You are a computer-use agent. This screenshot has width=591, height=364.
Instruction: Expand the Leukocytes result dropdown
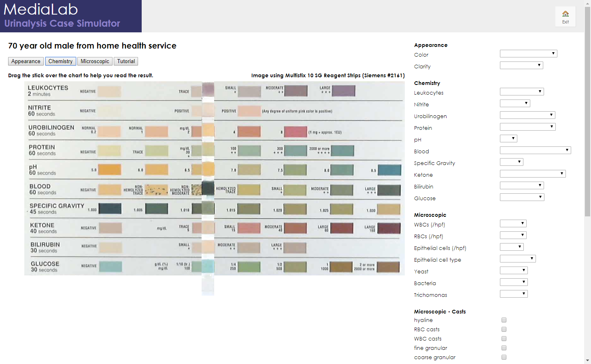point(521,92)
